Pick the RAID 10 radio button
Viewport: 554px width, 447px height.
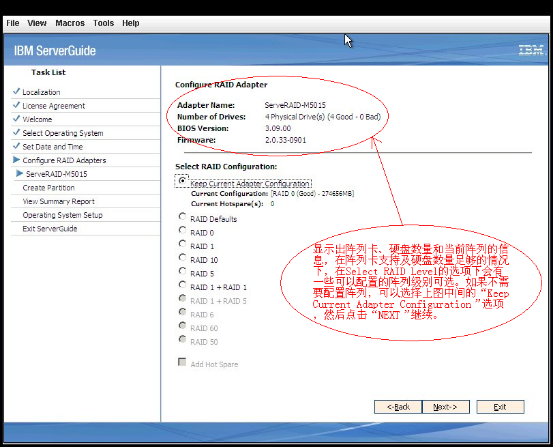(x=182, y=257)
